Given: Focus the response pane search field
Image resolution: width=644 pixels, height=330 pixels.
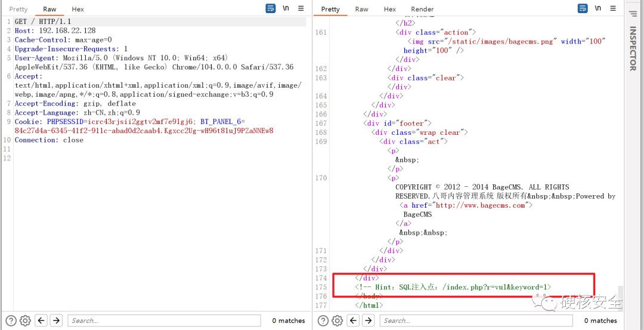Looking at the screenshot, I should (476, 320).
